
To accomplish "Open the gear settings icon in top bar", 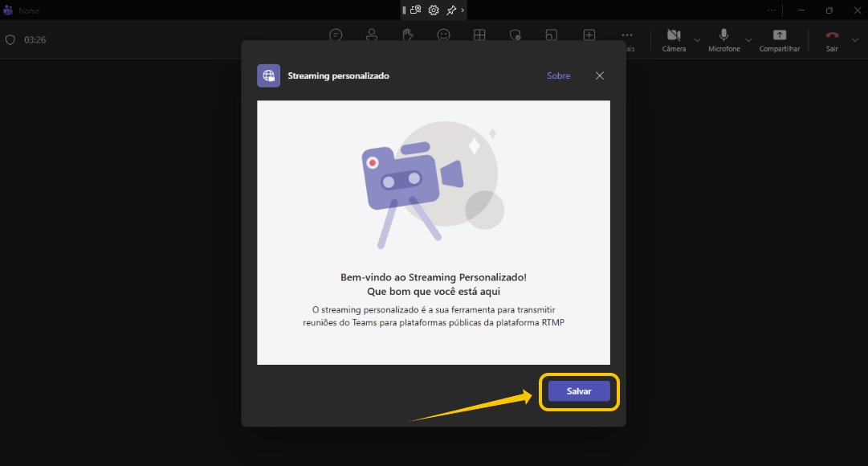I will (434, 10).
